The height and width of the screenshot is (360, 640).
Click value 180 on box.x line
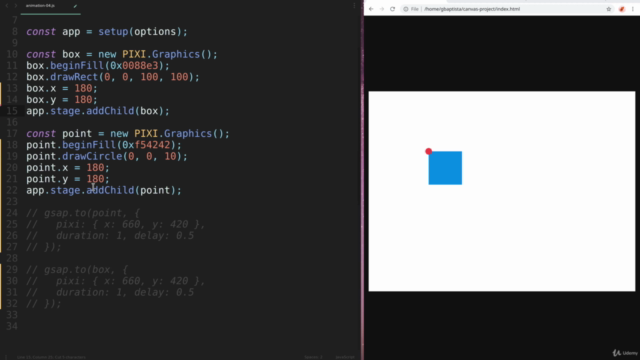tap(83, 89)
